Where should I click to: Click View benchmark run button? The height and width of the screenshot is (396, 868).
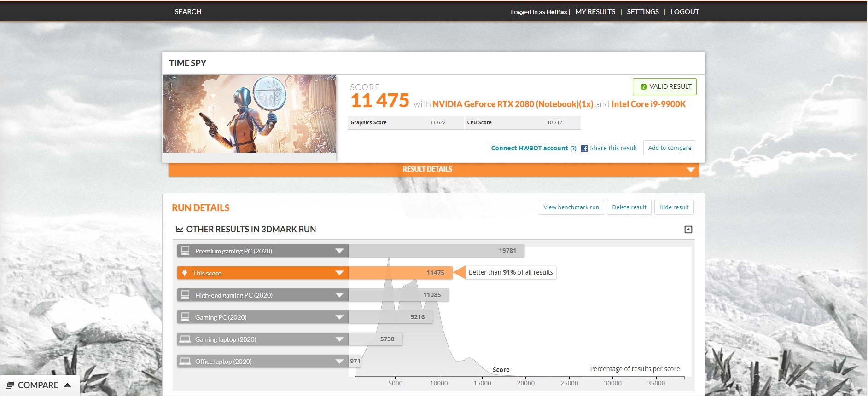coord(571,207)
